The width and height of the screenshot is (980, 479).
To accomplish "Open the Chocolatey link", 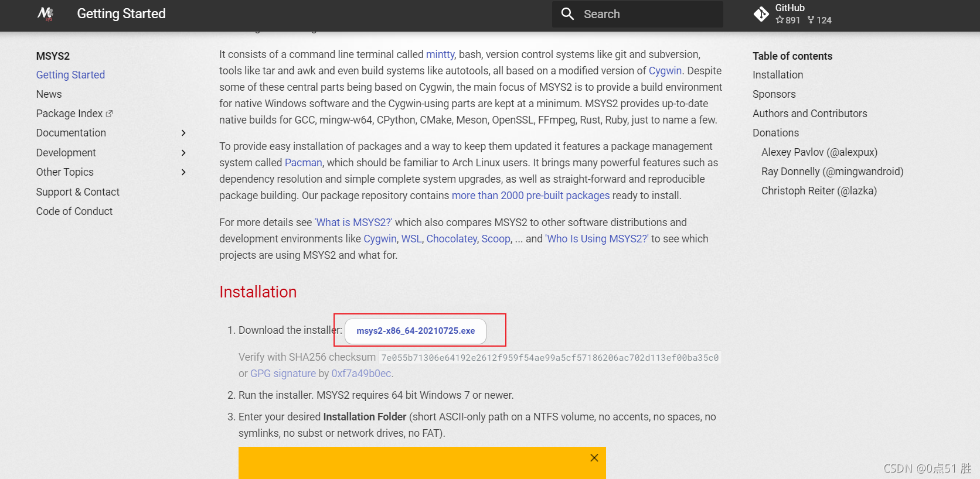I will tap(451, 239).
